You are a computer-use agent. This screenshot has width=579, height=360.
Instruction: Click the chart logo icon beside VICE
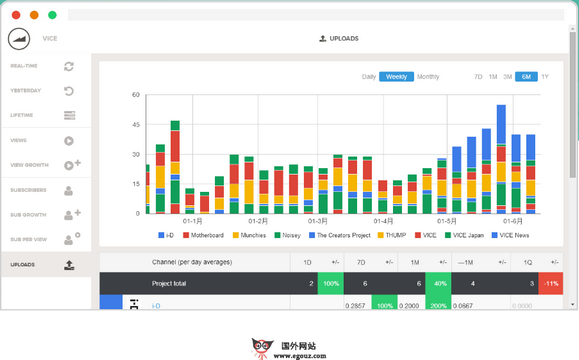coord(19,39)
